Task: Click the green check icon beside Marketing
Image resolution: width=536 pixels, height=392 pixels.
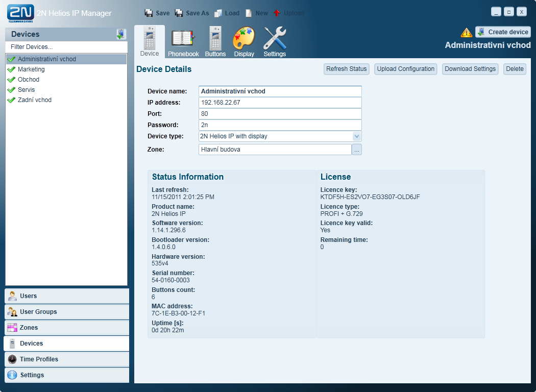Action: pyautogui.click(x=11, y=69)
